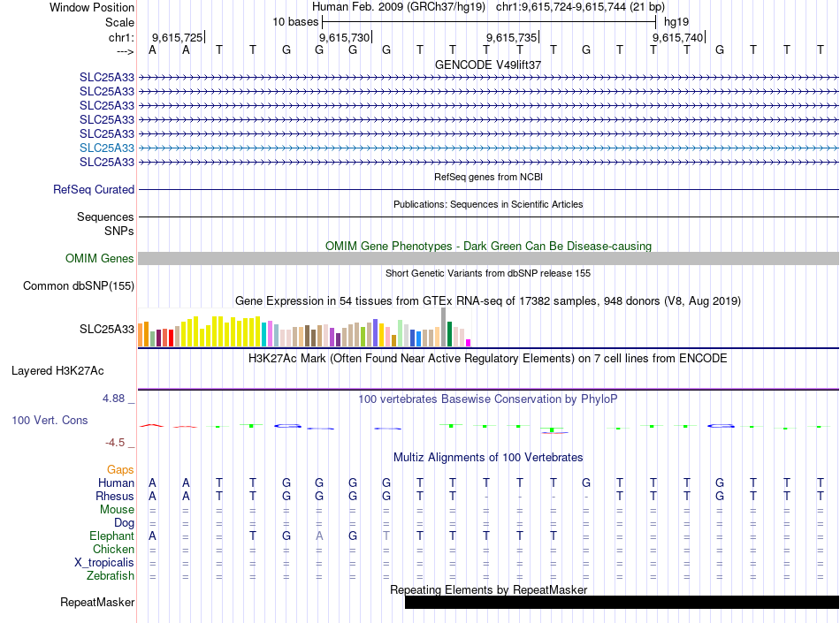Click the 9,615,730 position marker on ruler

[x=344, y=37]
